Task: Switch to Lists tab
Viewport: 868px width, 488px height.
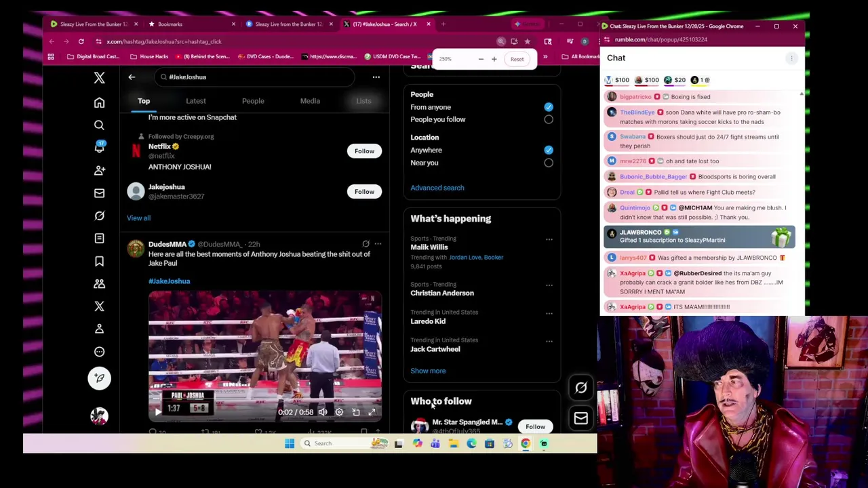Action: pyautogui.click(x=363, y=101)
